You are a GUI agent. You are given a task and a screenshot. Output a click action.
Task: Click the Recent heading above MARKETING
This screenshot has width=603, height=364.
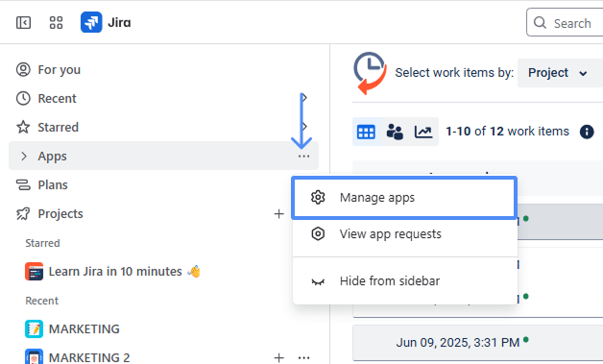[42, 301]
